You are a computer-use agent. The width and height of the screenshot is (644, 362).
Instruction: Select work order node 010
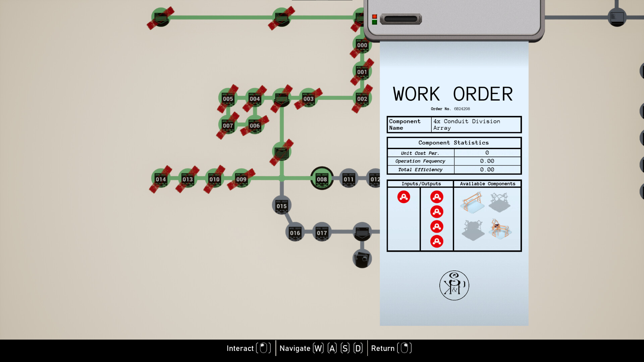point(214,178)
